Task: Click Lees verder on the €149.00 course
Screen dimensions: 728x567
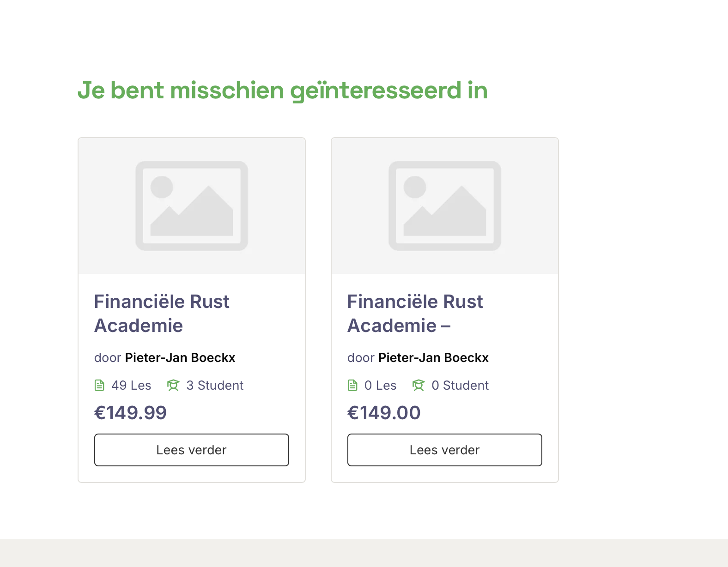Action: pos(445,450)
